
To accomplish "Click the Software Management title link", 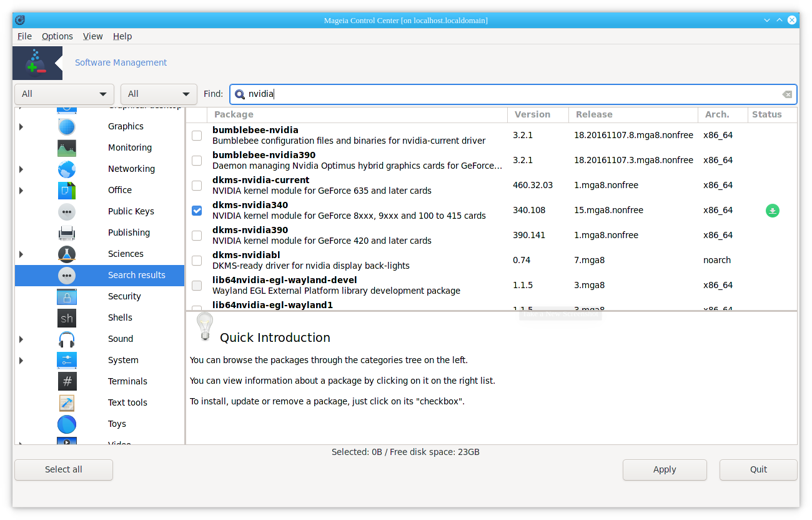I will pos(121,62).
